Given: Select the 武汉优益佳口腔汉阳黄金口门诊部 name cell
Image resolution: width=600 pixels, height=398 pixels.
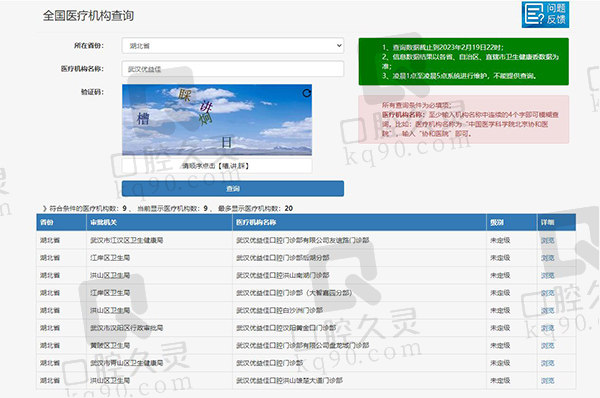Looking at the screenshot, I should 359,328.
